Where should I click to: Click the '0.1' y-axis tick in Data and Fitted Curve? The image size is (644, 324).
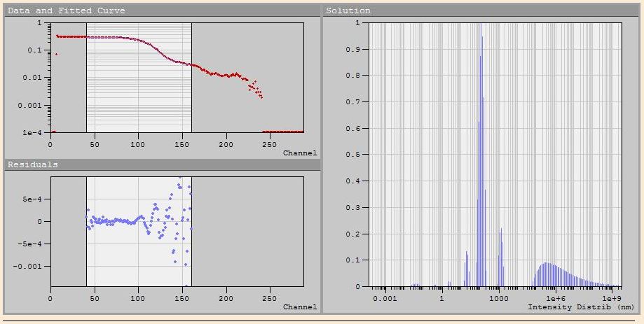[34, 50]
